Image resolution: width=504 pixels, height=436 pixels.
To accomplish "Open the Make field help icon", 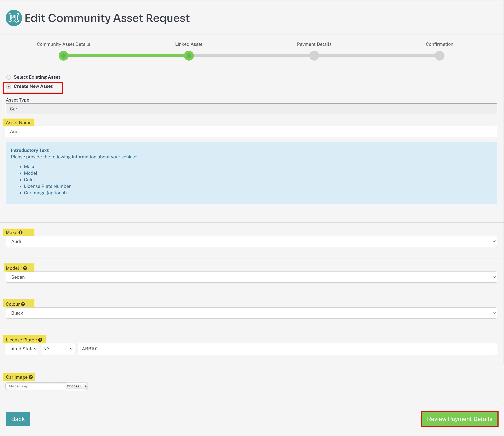I will pyautogui.click(x=20, y=232).
